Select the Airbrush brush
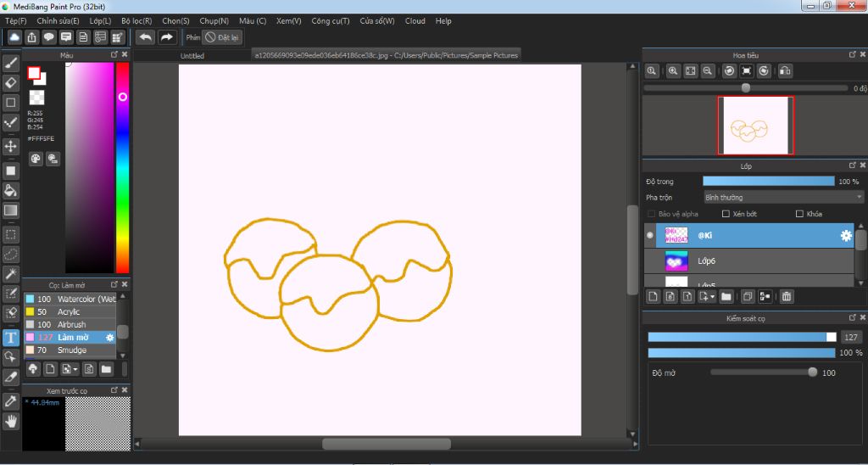The width and height of the screenshot is (868, 465). [x=70, y=325]
